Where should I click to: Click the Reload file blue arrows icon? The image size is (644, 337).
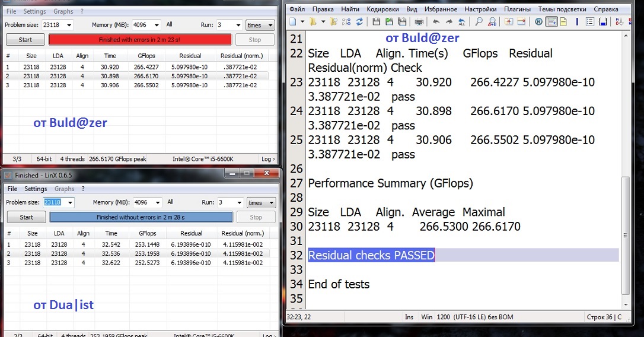[359, 22]
